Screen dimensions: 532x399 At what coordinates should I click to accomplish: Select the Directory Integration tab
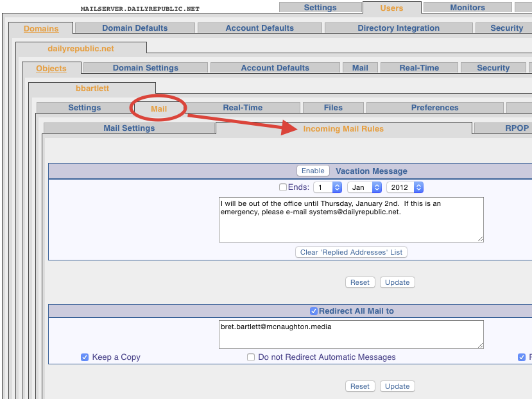399,28
